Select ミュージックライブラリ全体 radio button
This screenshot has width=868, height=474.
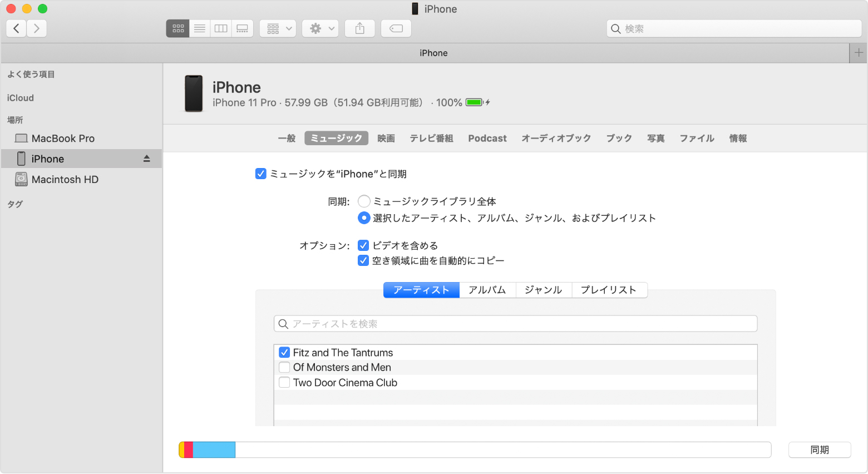tap(364, 201)
